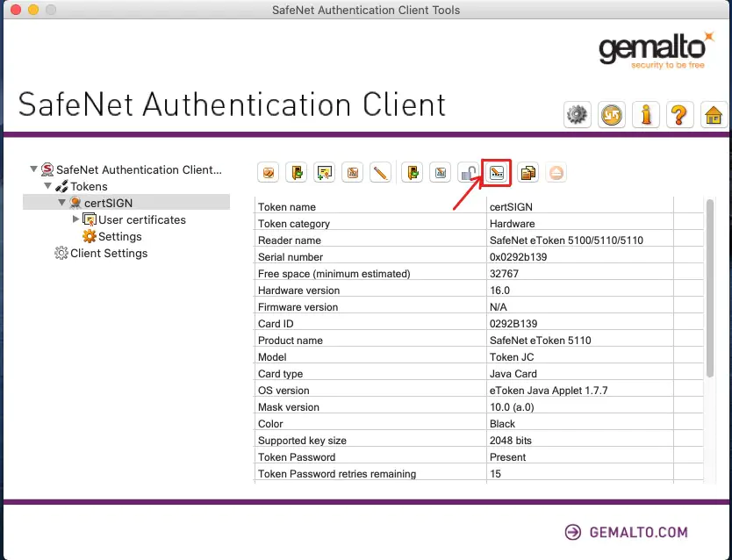Collapse the Tokens tree node

(48, 186)
